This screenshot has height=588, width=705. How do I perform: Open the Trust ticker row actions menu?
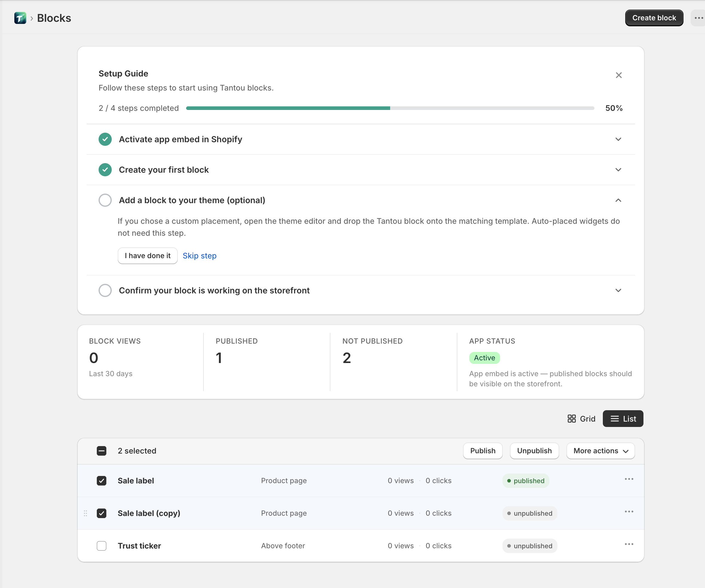[x=629, y=544]
